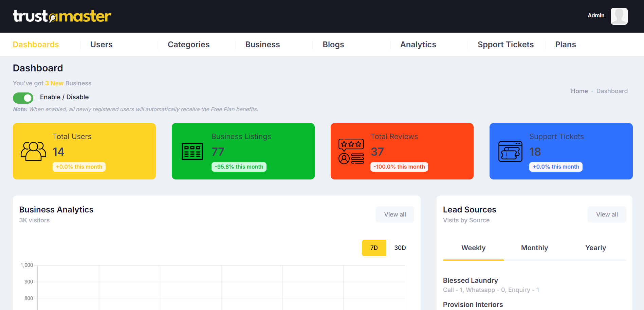Click the -95.8% this month badge
This screenshot has height=310, width=644.
tap(239, 167)
